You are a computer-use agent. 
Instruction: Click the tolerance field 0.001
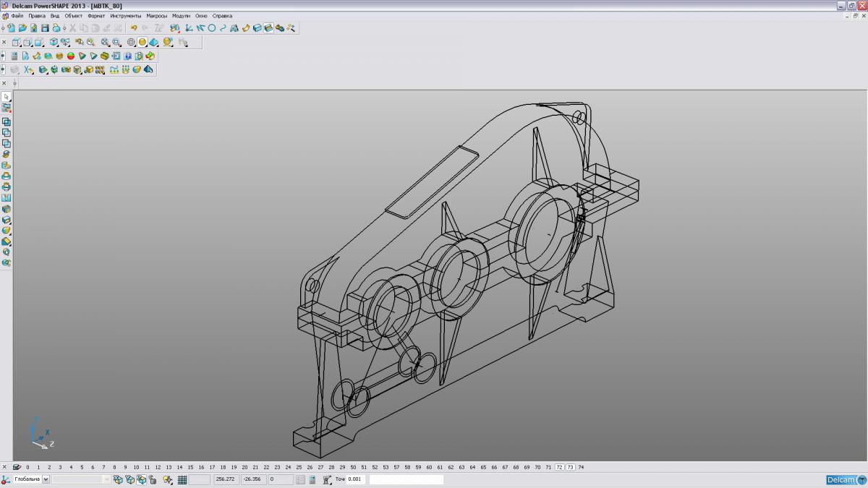(357, 479)
